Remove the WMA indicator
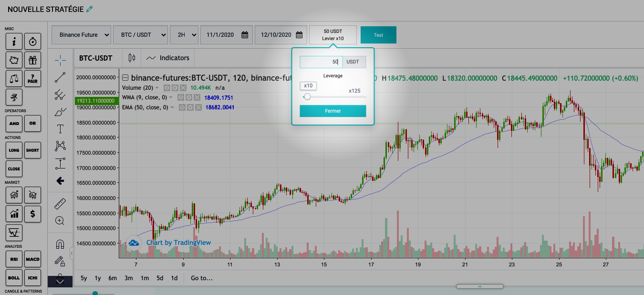 (196, 97)
